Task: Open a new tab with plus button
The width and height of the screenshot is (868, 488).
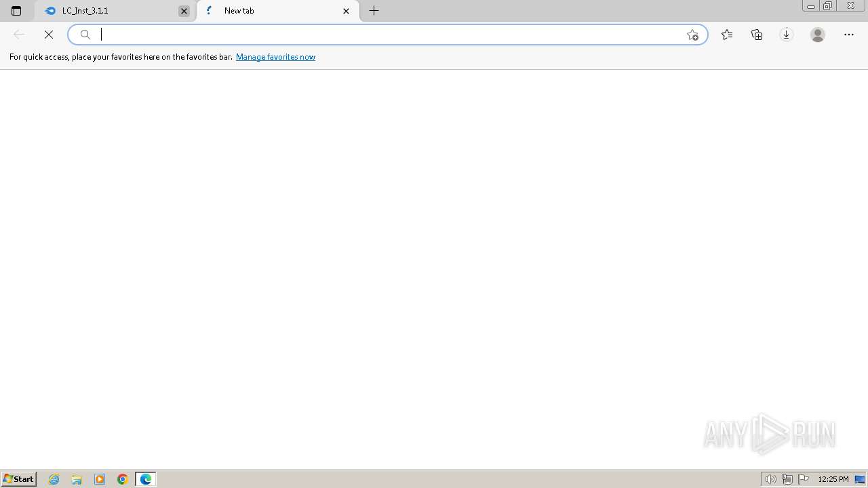Action: click(374, 11)
